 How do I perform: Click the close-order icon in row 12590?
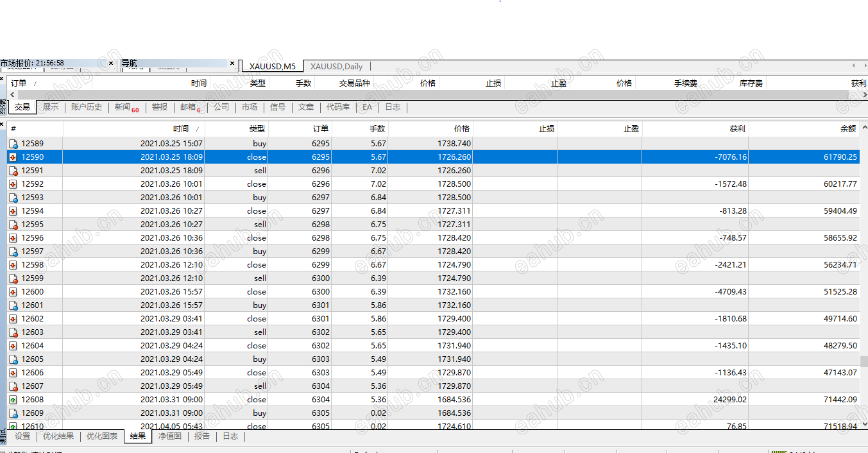coord(12,157)
